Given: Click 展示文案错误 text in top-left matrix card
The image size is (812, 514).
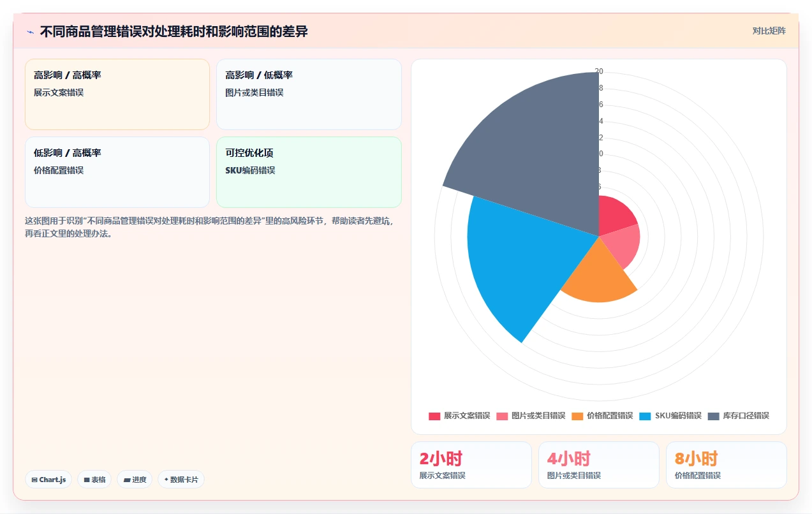Looking at the screenshot, I should click(x=59, y=92).
